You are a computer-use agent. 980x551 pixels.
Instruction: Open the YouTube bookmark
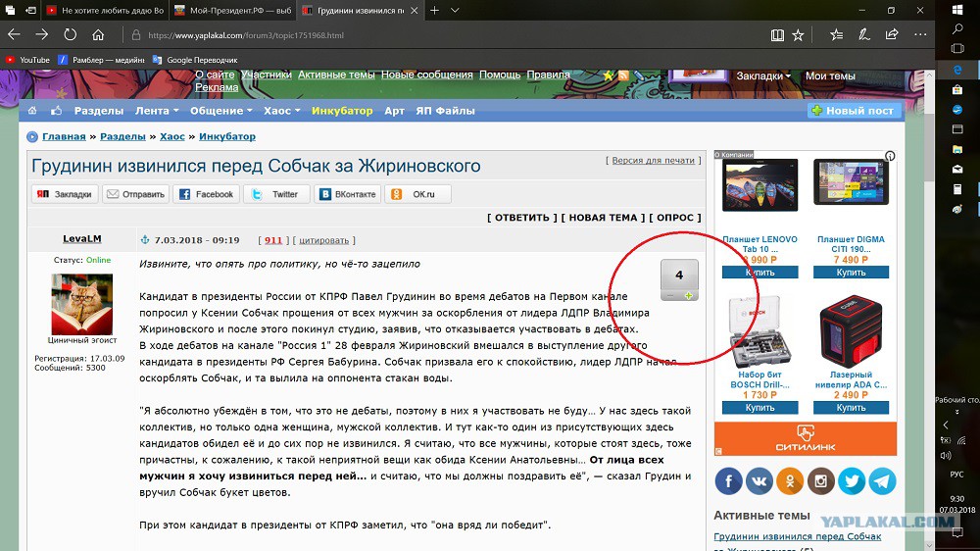[27, 60]
